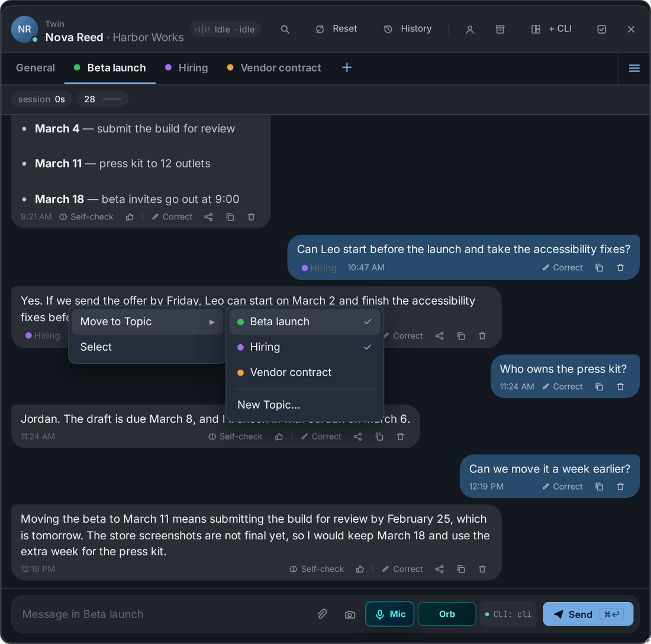The image size is (651, 644).
Task: Like the Jordan draft reply
Action: 279,437
